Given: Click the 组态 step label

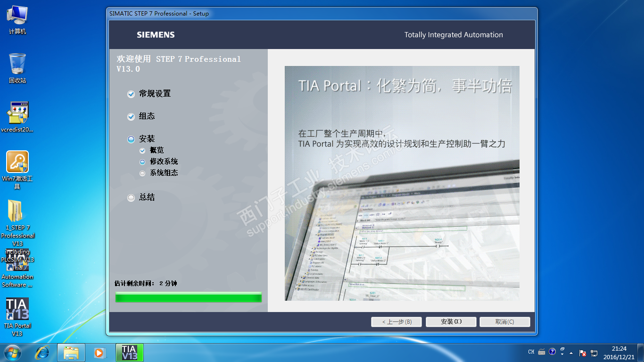Looking at the screenshot, I should 147,116.
